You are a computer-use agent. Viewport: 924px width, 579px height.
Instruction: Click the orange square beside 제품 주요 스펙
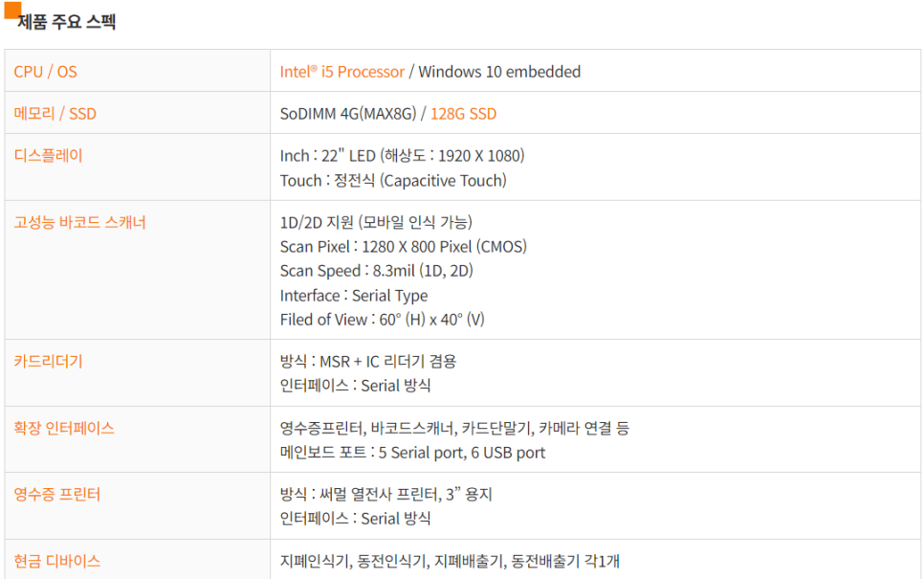point(12,10)
